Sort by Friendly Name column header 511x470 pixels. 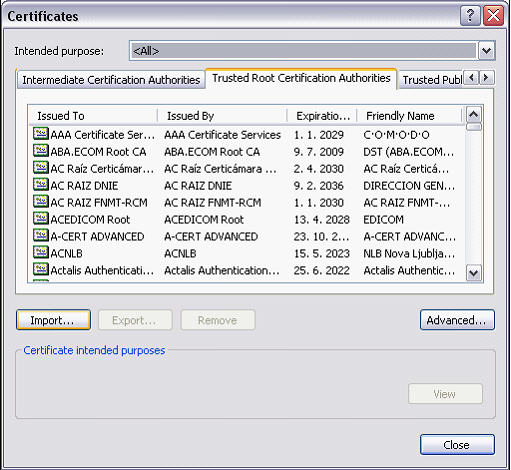pyautogui.click(x=410, y=116)
